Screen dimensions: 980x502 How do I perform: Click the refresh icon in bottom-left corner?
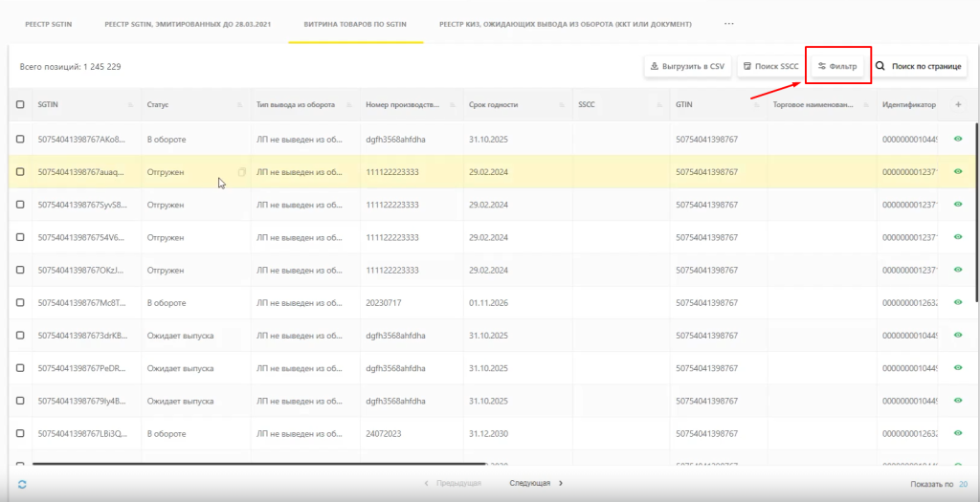click(21, 484)
